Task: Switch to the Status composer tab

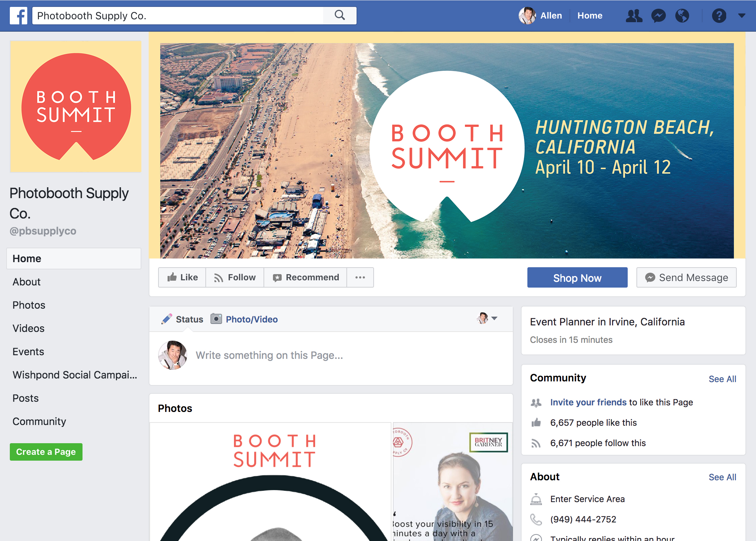Action: click(182, 319)
